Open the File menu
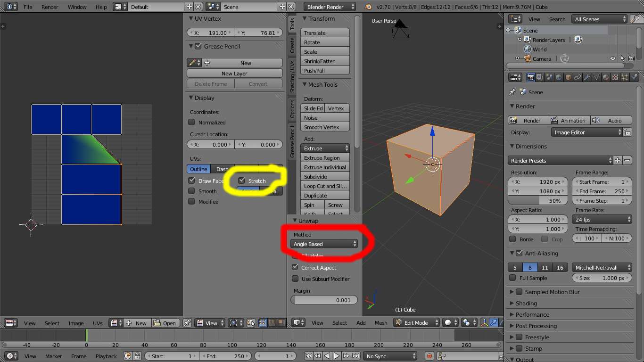 pos(28,7)
